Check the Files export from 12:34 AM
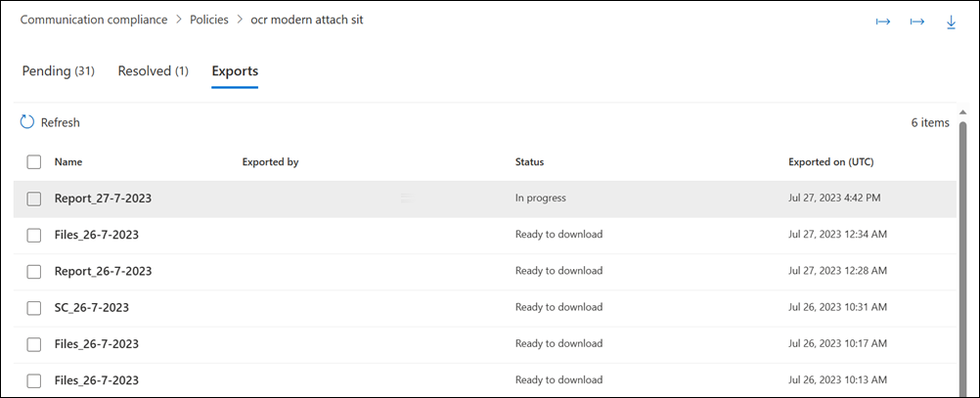Viewport: 980px width, 398px height. 34,235
